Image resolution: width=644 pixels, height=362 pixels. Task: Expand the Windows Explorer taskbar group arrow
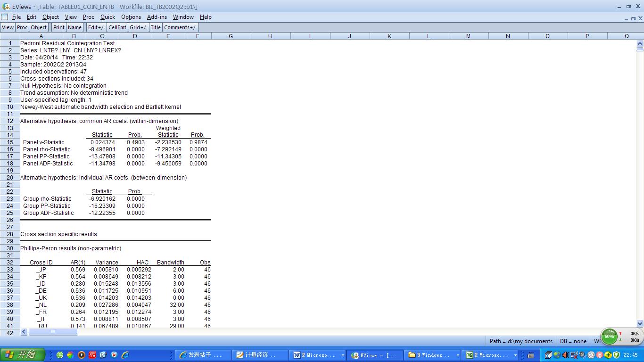click(458, 355)
